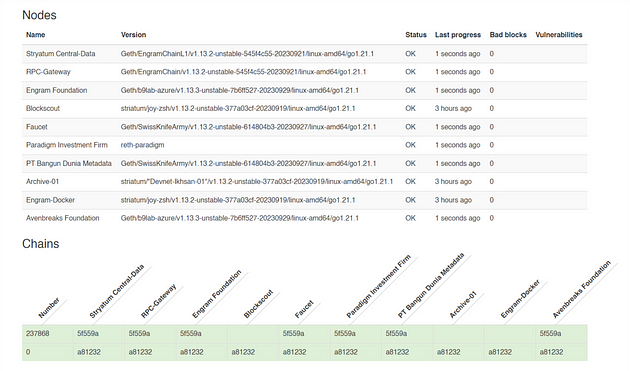Select the Engram Foundation node name
Screen dimensions: 630x371
(57, 90)
